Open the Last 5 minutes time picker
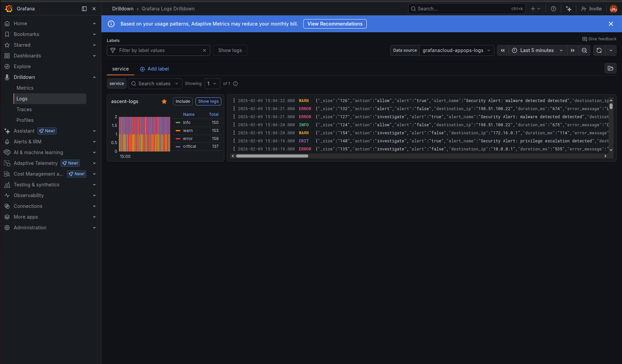622x364 pixels. click(537, 50)
